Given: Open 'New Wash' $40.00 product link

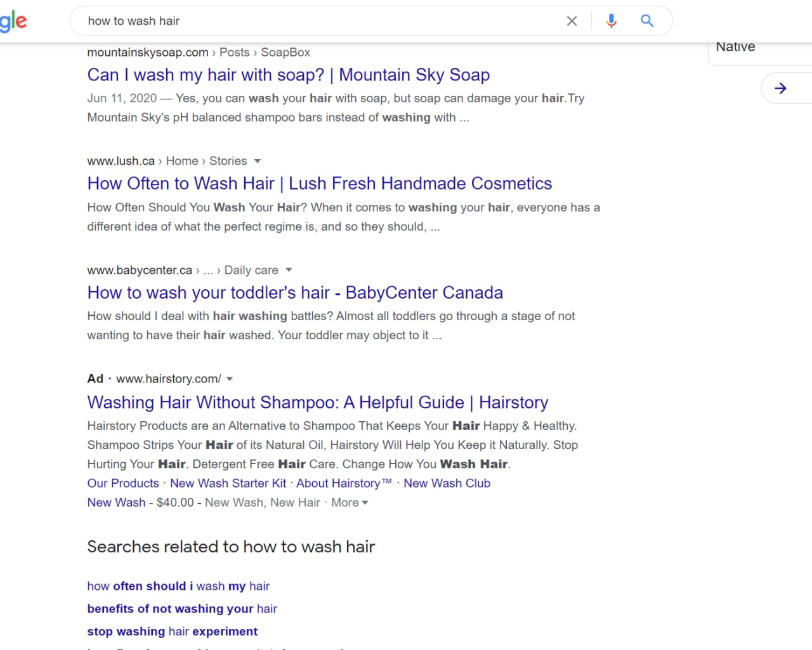Looking at the screenshot, I should 117,502.
